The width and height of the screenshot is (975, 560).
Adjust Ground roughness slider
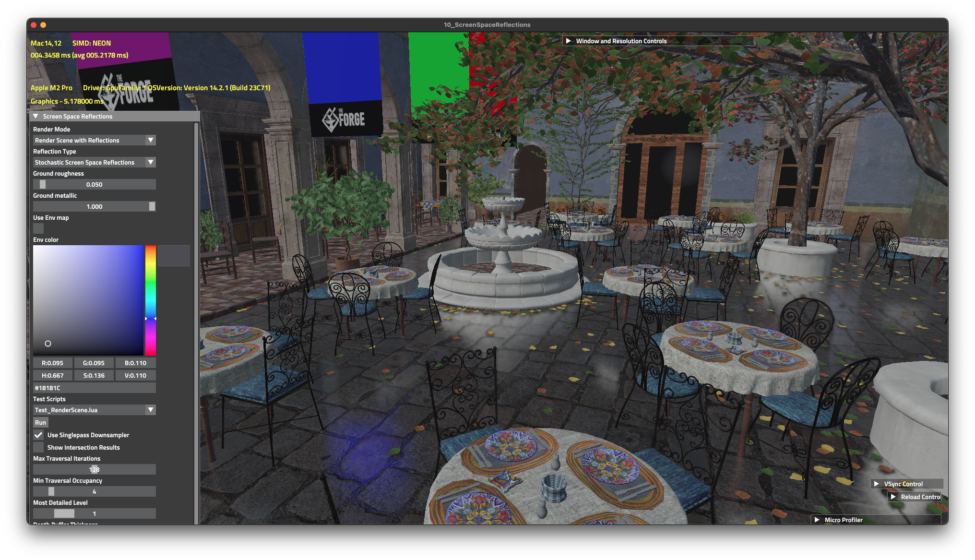(x=42, y=184)
